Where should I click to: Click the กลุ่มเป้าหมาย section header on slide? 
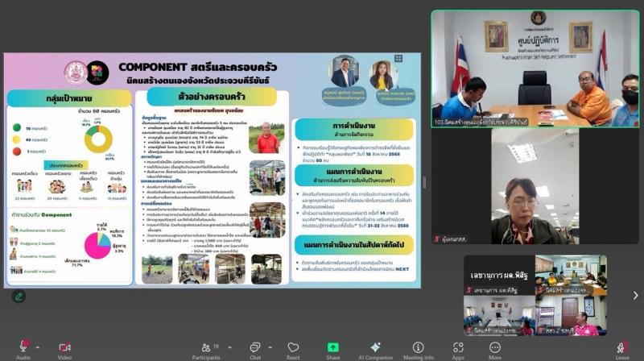pos(69,98)
